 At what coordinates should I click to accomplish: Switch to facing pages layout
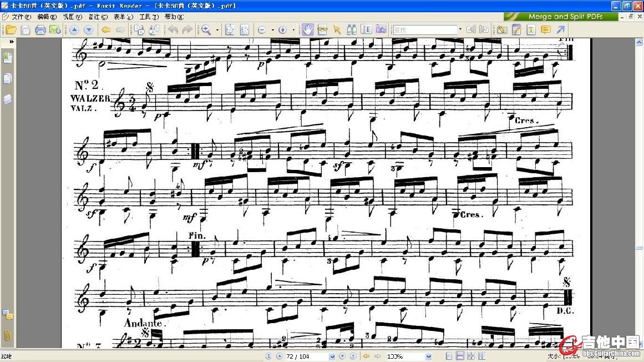point(482,356)
